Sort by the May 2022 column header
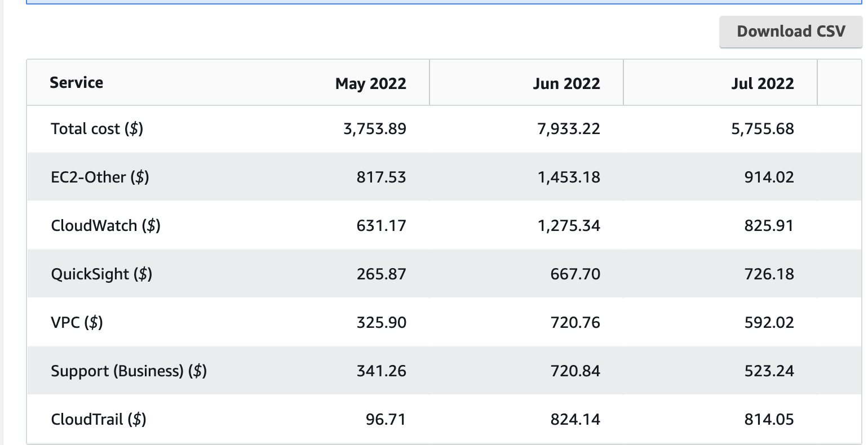The image size is (868, 445). (x=371, y=83)
